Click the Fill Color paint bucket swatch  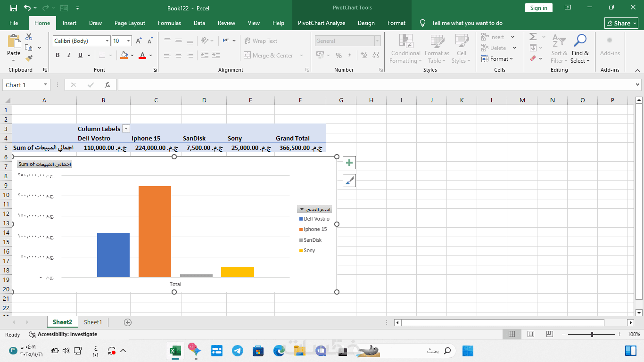pos(124,56)
